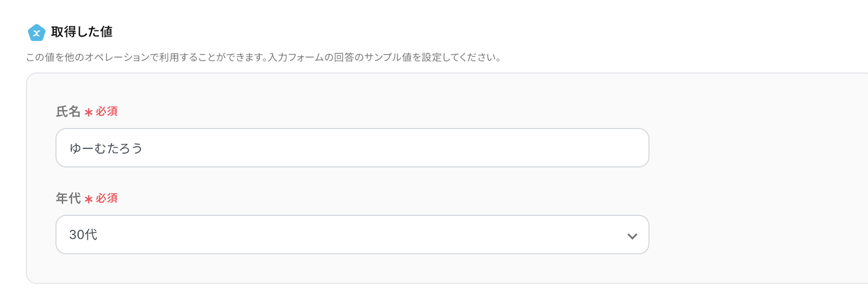Viewport: 868px width, 308px height.
Task: Click gray panel area right of 氏名 field
Action: pyautogui.click(x=754, y=147)
